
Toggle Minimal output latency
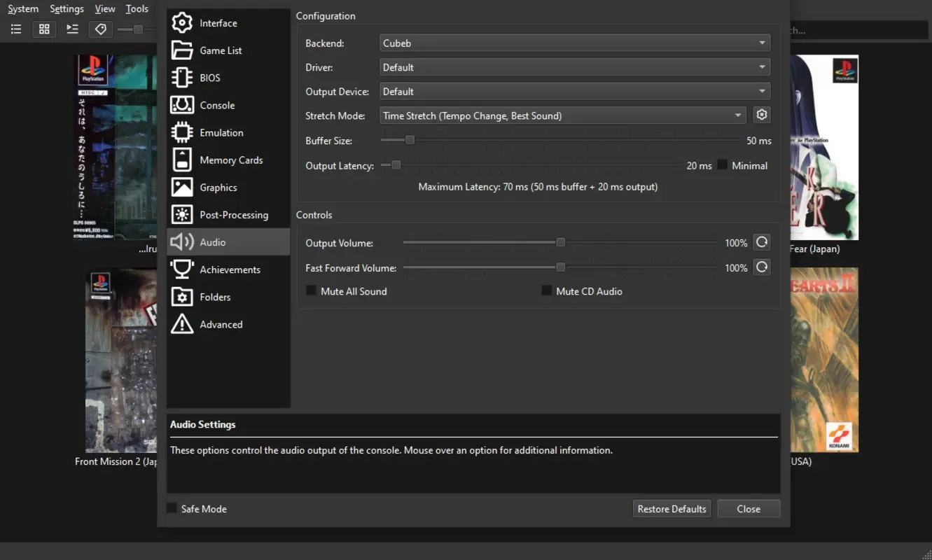(x=721, y=165)
